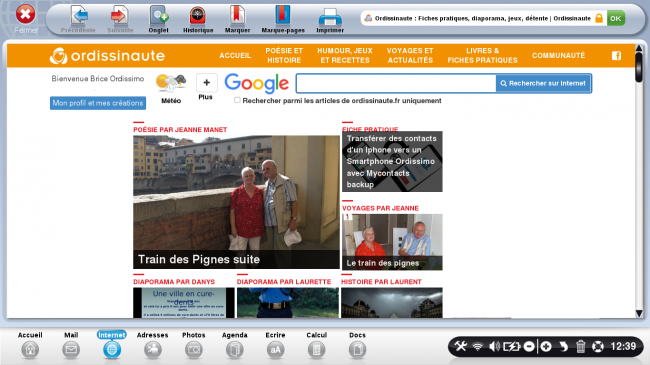
Task: Click the POÉSIE PAR JEANNE MANET heading
Action: (x=180, y=130)
